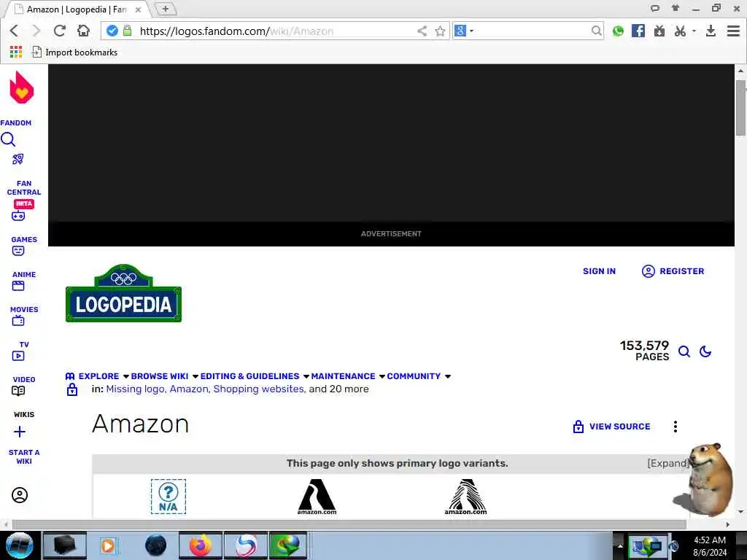Click the Register button

673,271
